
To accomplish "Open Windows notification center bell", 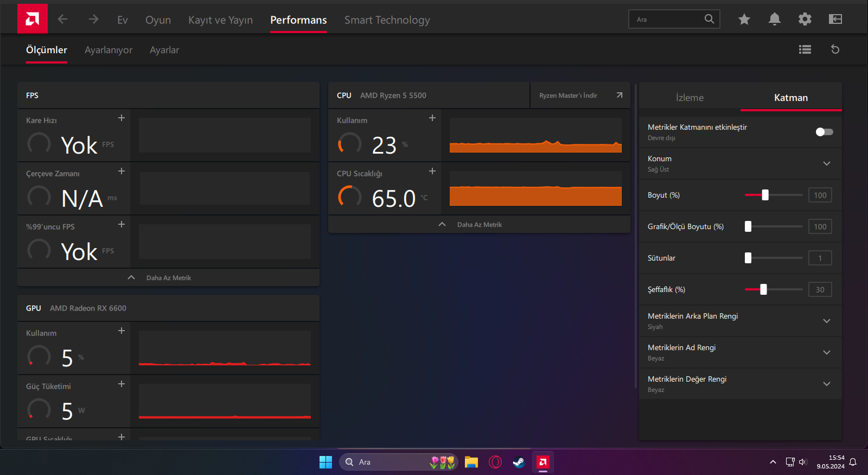I will 853,462.
